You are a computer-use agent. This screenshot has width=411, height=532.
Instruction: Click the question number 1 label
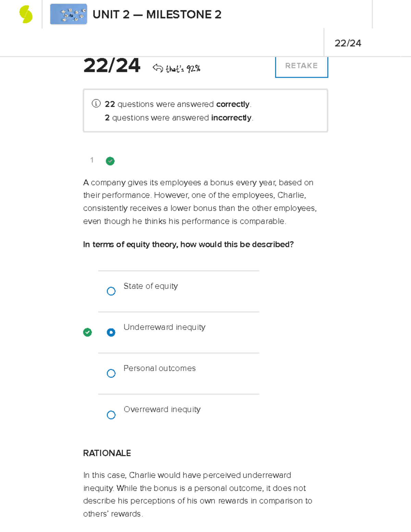coord(92,160)
